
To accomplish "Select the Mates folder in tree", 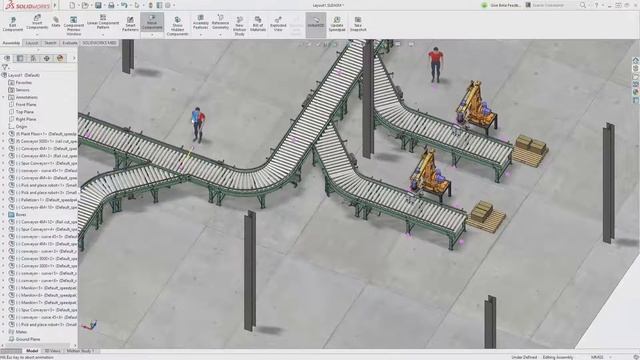I will coord(18,332).
